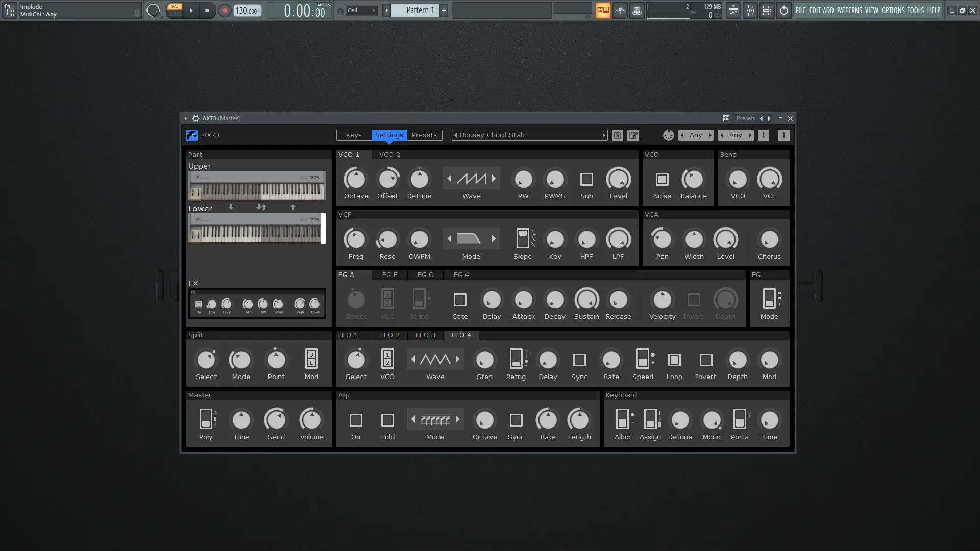Viewport: 980px width, 551px height.
Task: Open the mixer window icon
Action: (x=750, y=10)
